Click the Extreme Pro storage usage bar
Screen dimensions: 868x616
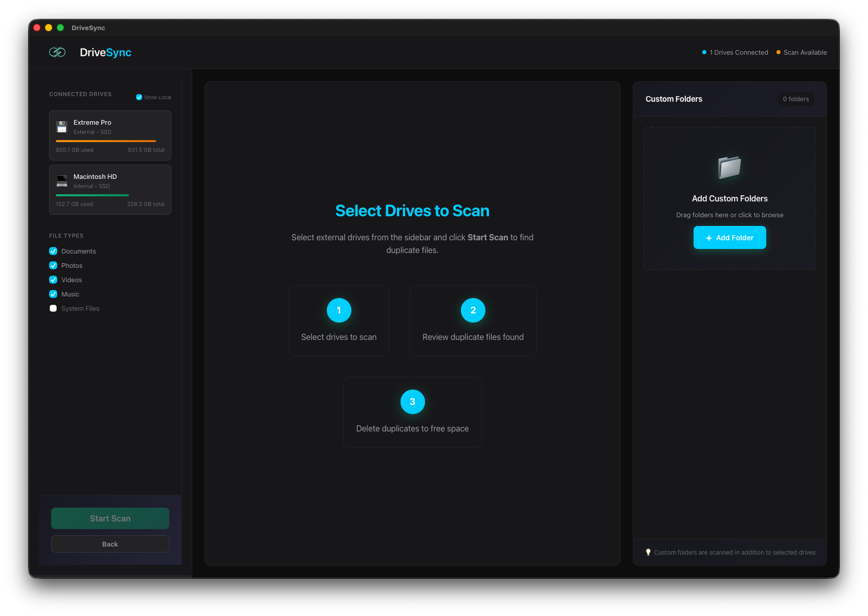point(105,141)
